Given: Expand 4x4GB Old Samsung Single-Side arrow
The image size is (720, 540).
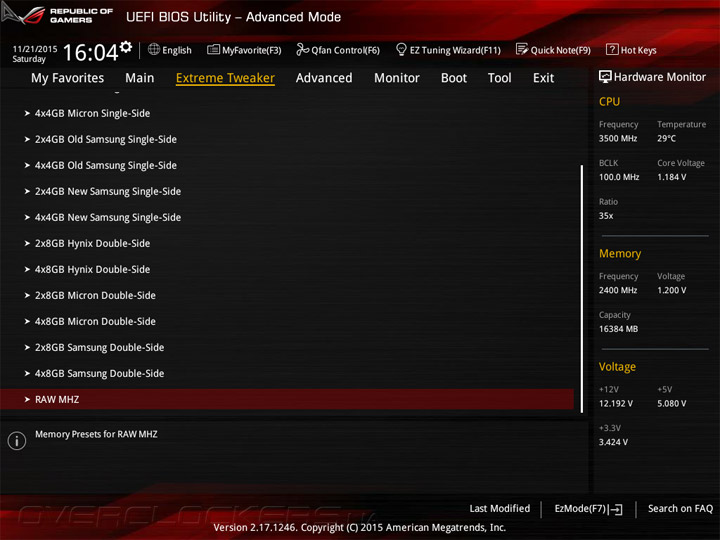Looking at the screenshot, I should coord(27,165).
